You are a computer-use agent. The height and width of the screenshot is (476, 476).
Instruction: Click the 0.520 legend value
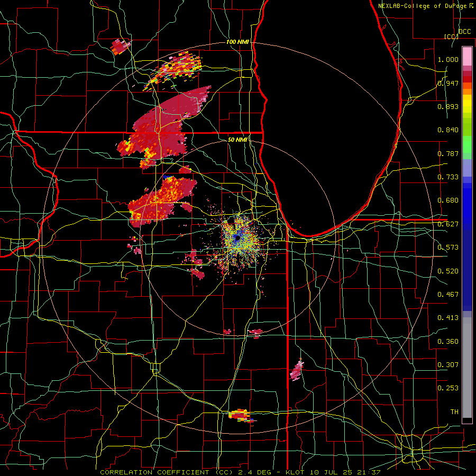point(448,271)
